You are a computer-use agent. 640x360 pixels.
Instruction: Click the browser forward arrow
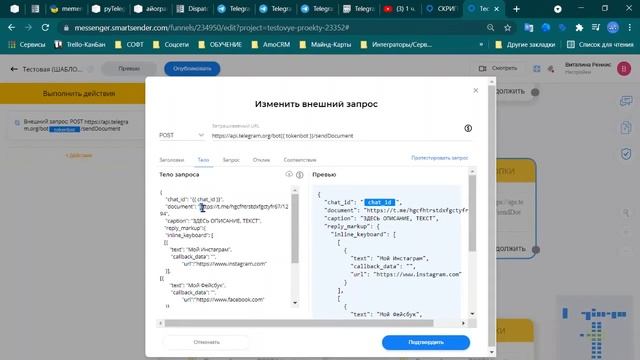[x=28, y=28]
